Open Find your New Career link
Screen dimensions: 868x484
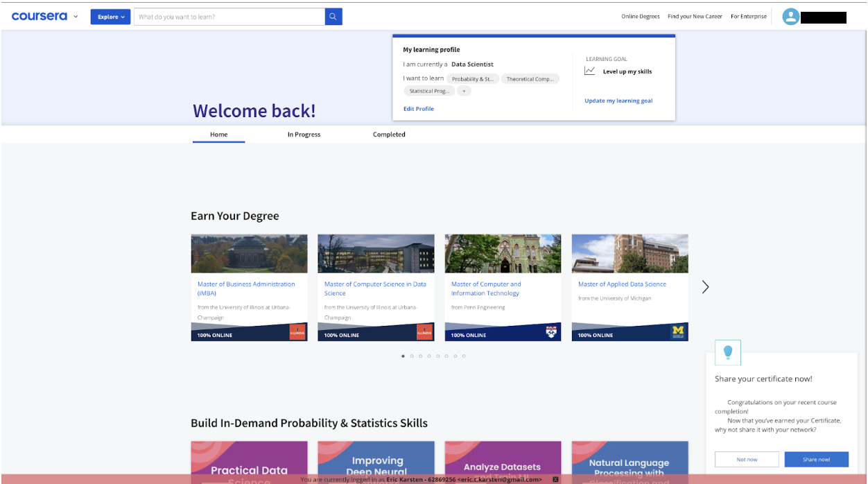pyautogui.click(x=695, y=17)
